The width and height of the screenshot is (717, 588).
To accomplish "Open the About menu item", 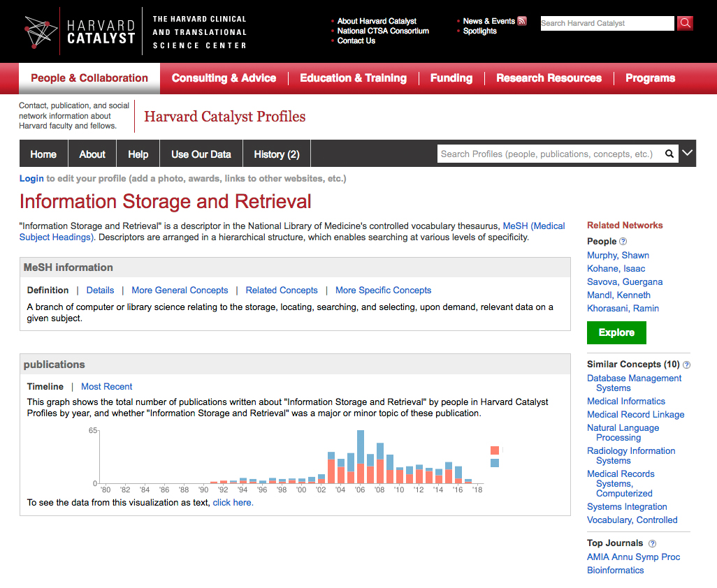I will 92,154.
